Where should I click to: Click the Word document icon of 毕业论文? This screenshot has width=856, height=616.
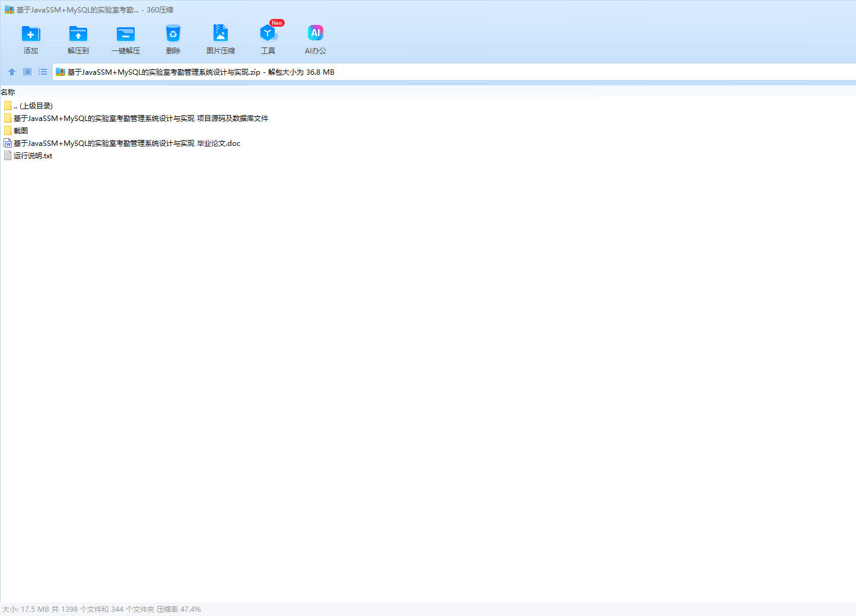click(x=8, y=143)
